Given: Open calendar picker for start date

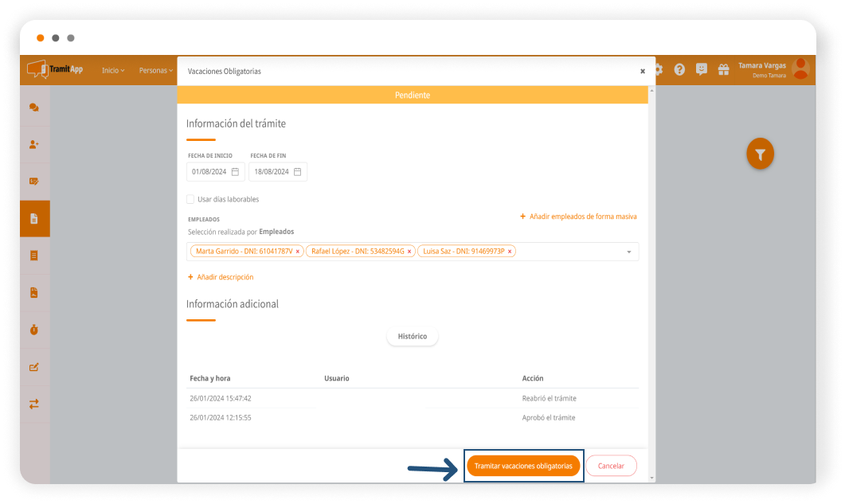Looking at the screenshot, I should [x=235, y=172].
